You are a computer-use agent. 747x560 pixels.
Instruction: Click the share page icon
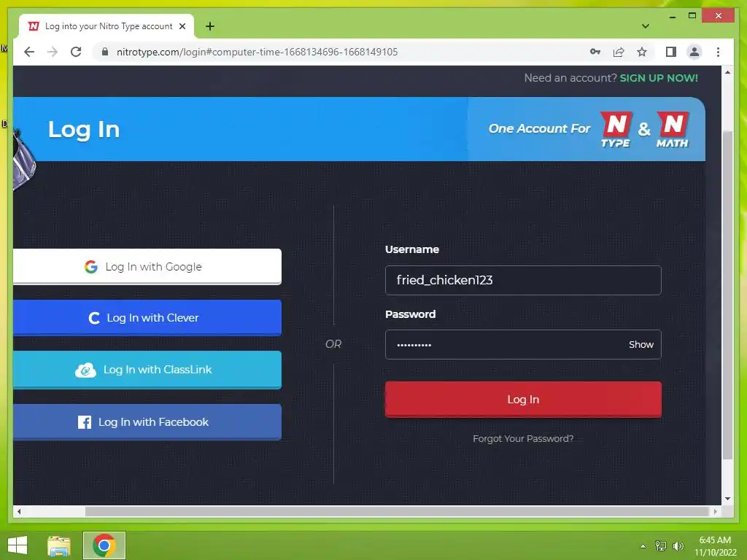tap(619, 52)
